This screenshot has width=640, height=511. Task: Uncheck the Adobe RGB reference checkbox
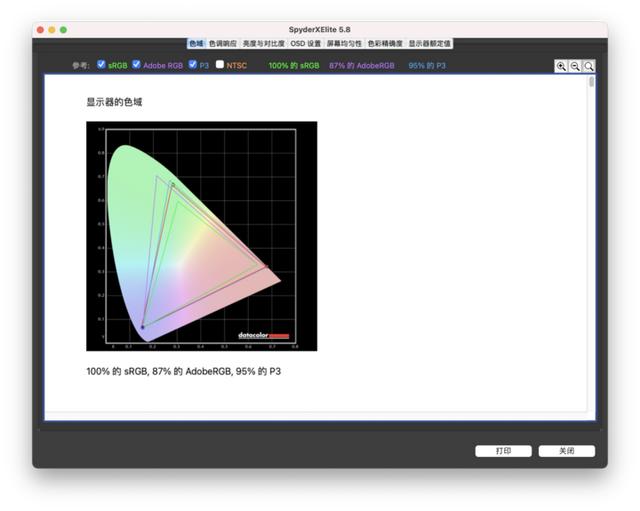[x=136, y=64]
